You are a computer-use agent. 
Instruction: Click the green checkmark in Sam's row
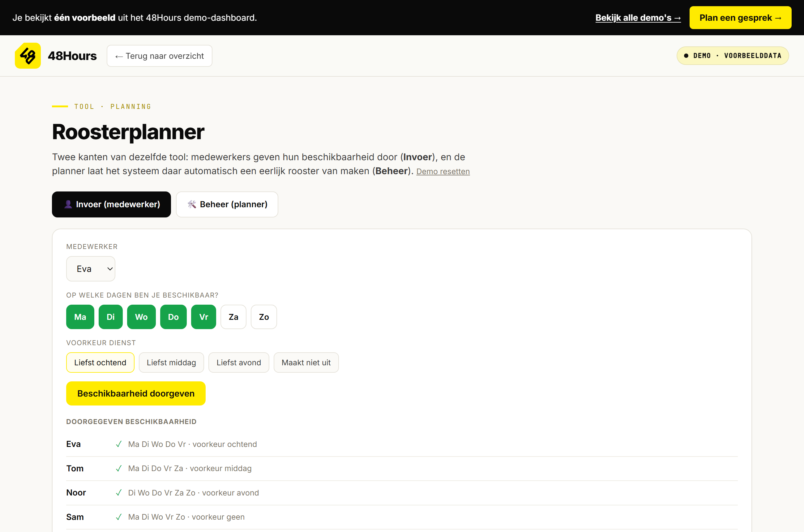[119, 517]
